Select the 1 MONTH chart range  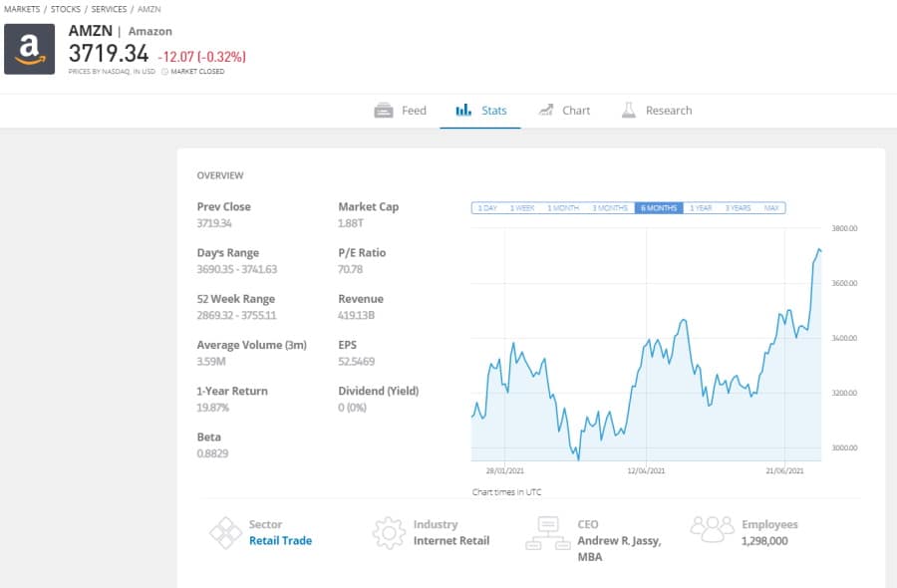point(563,208)
